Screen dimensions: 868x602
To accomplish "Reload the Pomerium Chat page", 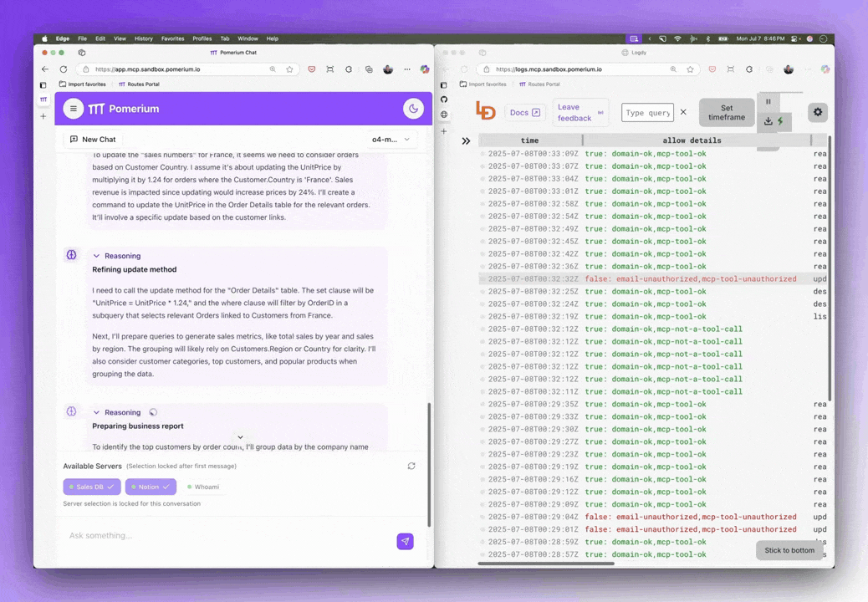I will point(63,69).
